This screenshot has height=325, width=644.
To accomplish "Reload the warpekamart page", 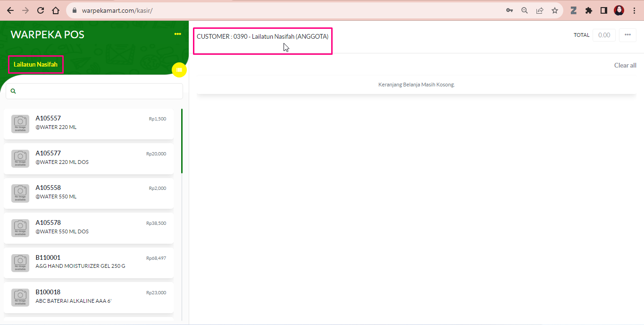I will tap(41, 10).
